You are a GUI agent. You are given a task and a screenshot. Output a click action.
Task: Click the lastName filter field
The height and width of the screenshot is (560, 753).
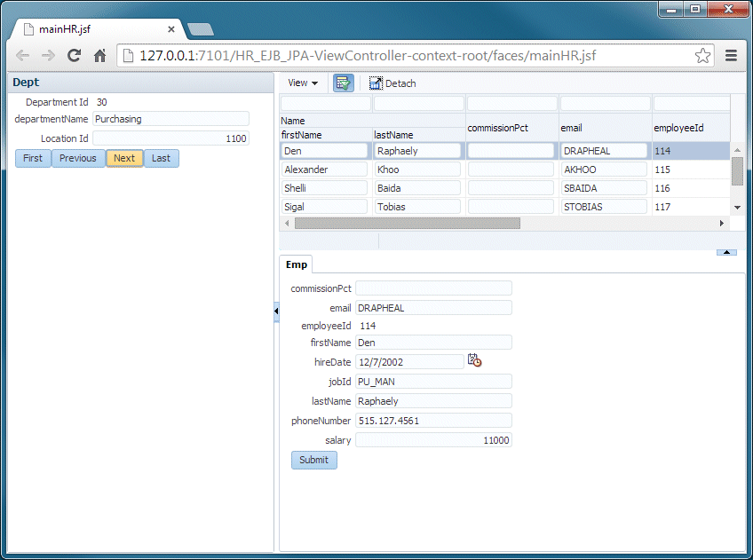419,103
